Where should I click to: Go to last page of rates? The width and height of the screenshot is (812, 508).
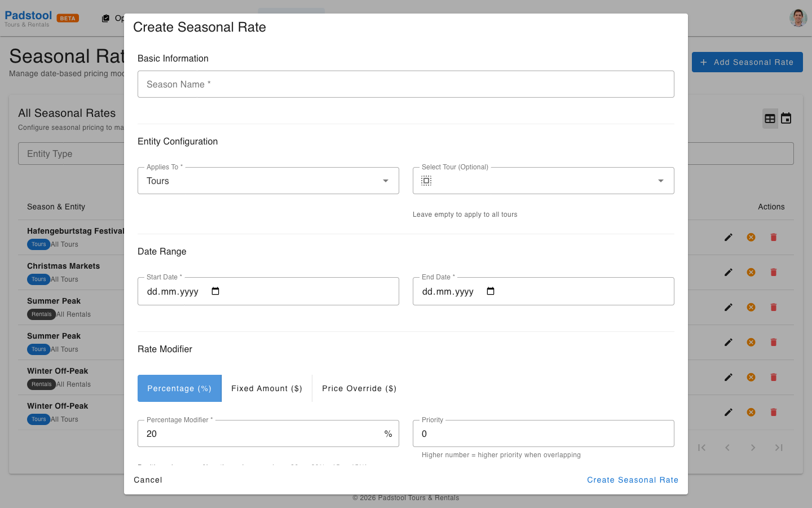click(779, 448)
